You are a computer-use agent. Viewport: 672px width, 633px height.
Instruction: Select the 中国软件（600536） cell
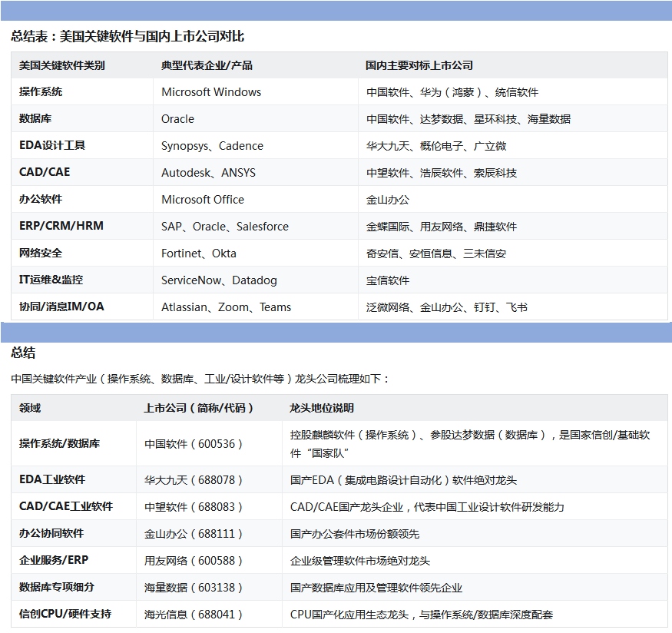pos(194,444)
